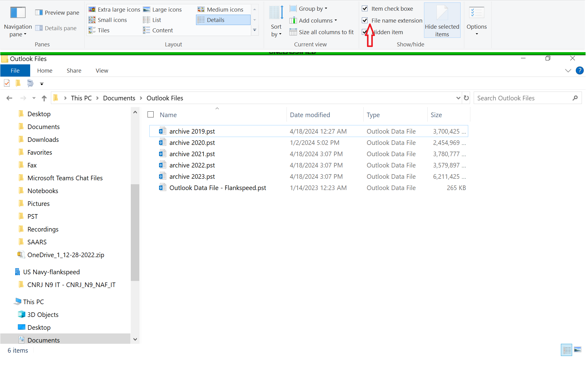Select the archive 2021.pst file

click(192, 154)
